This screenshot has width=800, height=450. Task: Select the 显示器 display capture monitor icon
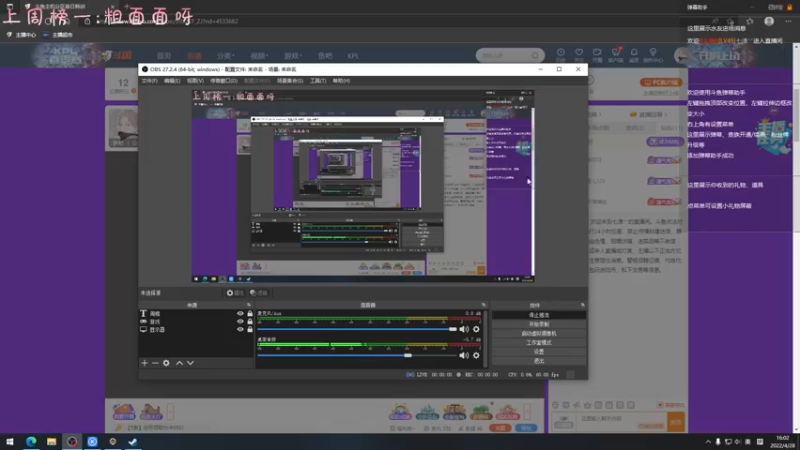pyautogui.click(x=143, y=330)
